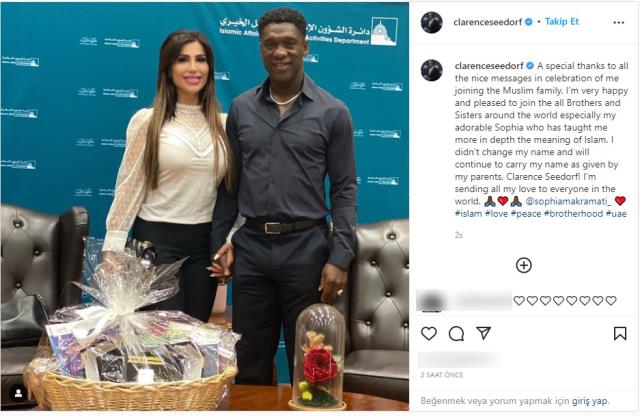Image resolution: width=640 pixels, height=417 pixels.
Task: Click the giriş yap login link
Action: pos(589,401)
